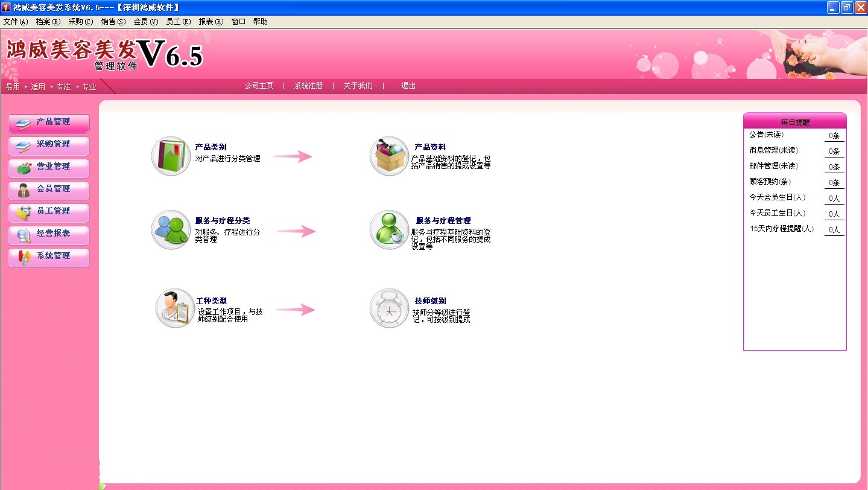
Task: Click 系统管理 sidebar button
Action: click(49, 256)
